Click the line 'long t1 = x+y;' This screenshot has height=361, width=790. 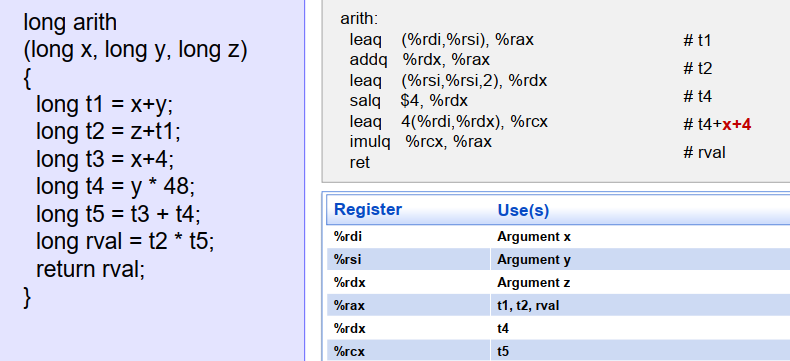(x=104, y=105)
